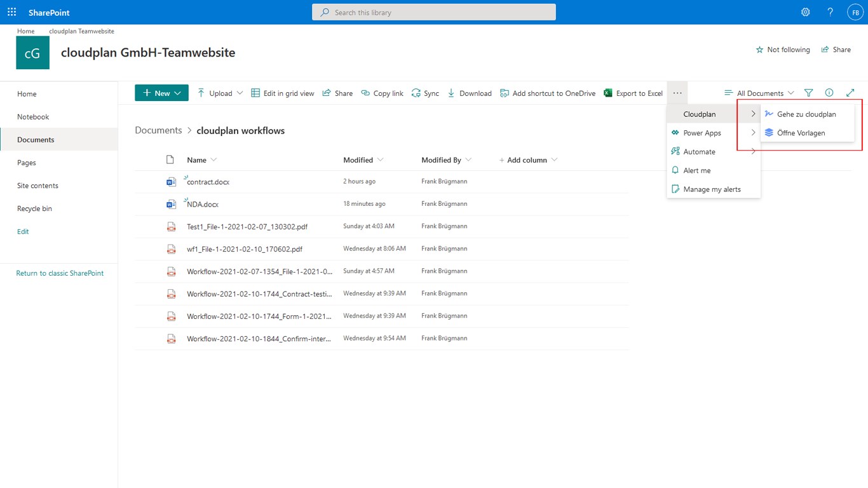Select Alert me menu item
868x488 pixels.
click(x=714, y=170)
